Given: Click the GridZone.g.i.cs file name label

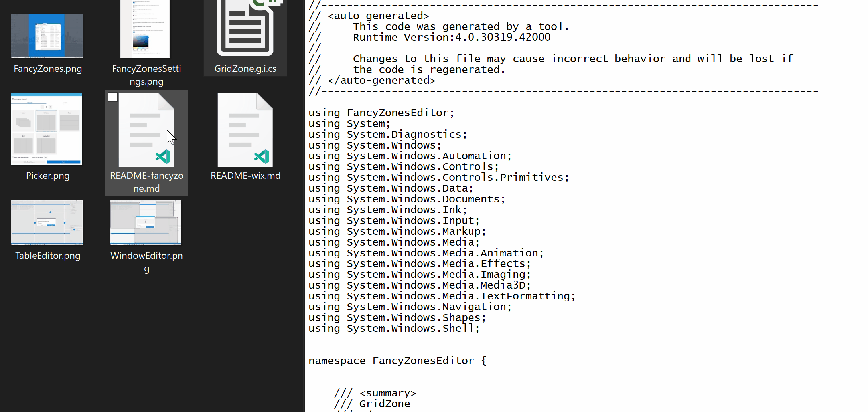Looking at the screenshot, I should [x=245, y=69].
